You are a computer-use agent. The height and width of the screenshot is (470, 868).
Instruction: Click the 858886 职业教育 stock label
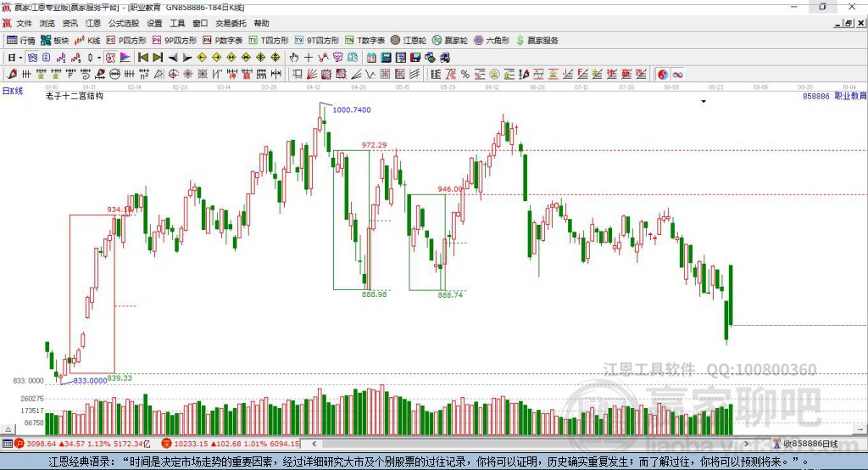click(x=834, y=96)
